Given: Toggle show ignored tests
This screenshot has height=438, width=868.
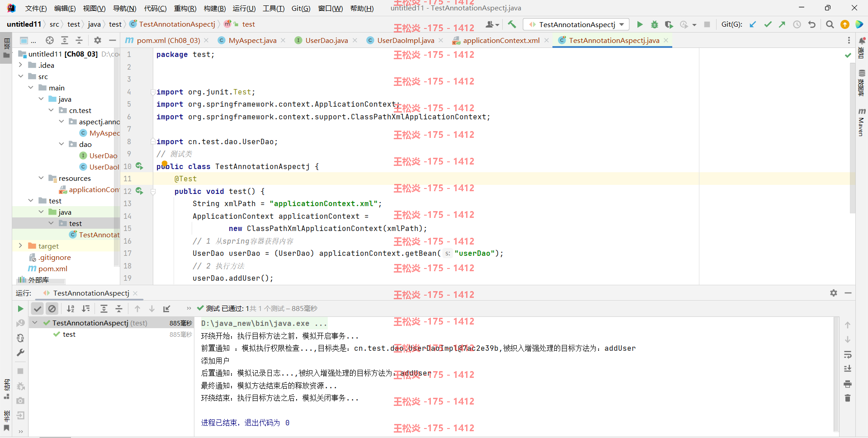Looking at the screenshot, I should pos(52,309).
